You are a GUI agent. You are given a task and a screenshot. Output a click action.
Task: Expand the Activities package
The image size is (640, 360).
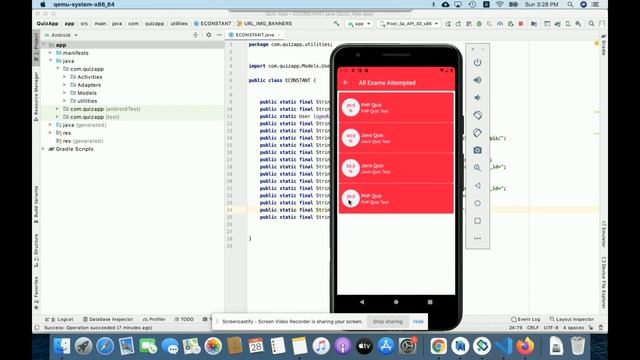tap(64, 77)
